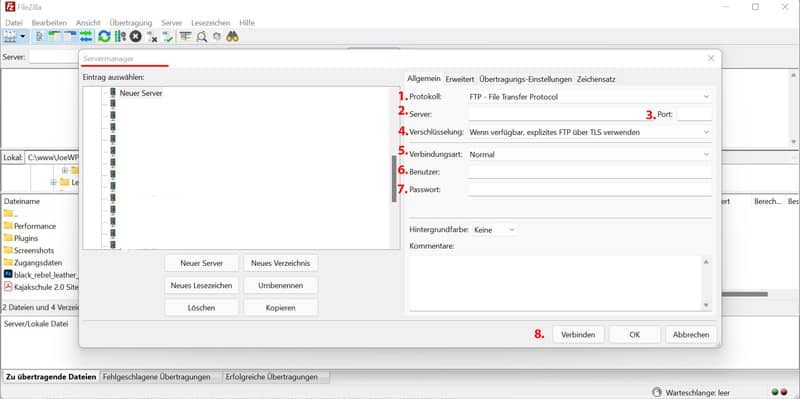Click the binoculars file search icon

click(x=233, y=37)
